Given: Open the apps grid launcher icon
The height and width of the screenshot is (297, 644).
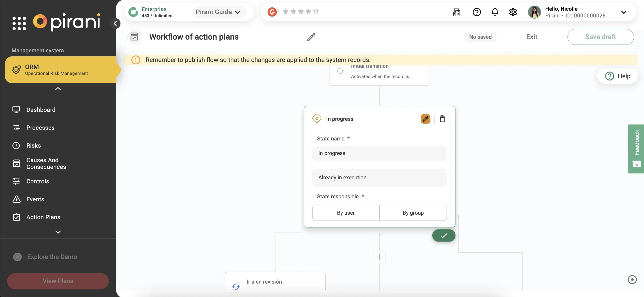Looking at the screenshot, I should pyautogui.click(x=19, y=23).
